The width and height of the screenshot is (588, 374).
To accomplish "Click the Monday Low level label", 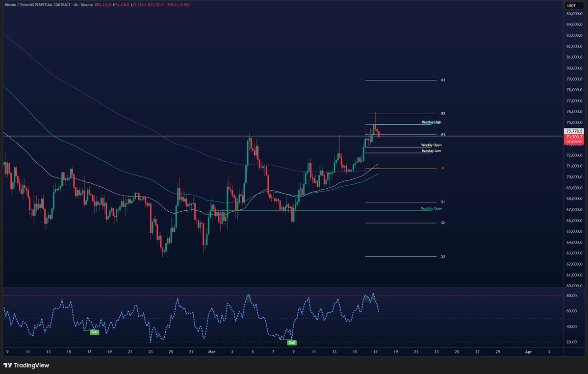I will tap(431, 151).
